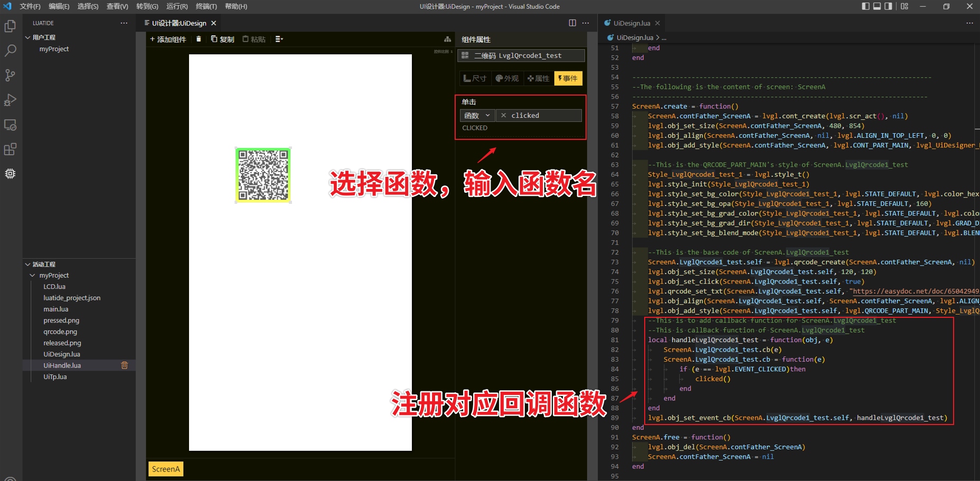Open the view options dropdown in designer toolbar

click(x=279, y=39)
